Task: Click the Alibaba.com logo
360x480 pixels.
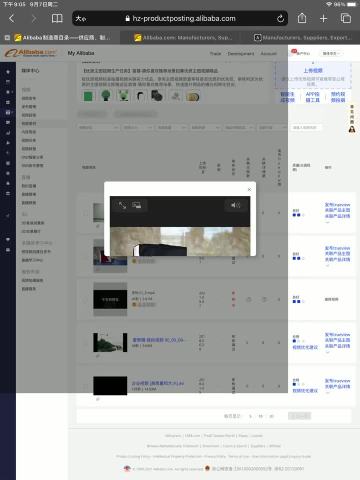Action: [30, 53]
